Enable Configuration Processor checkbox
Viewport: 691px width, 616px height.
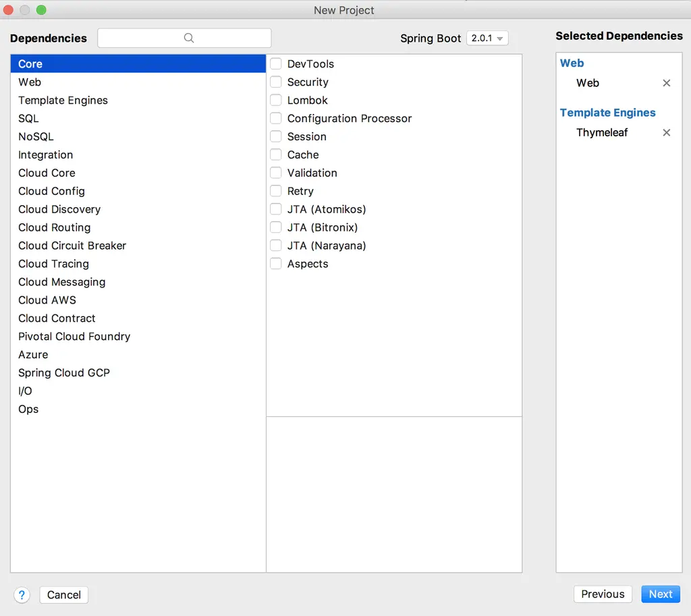tap(276, 118)
